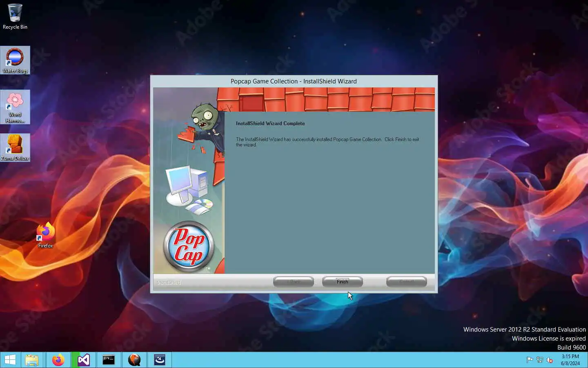Click the greyed-out Cancel button in wizard
Screen dimensions: 588x368
tap(406, 282)
